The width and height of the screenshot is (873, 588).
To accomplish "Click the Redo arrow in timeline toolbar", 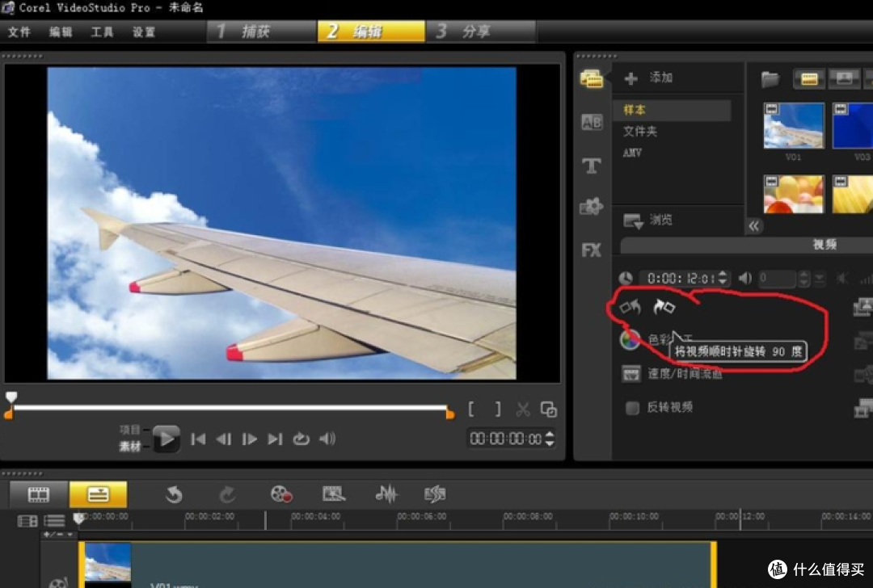I will (x=227, y=494).
